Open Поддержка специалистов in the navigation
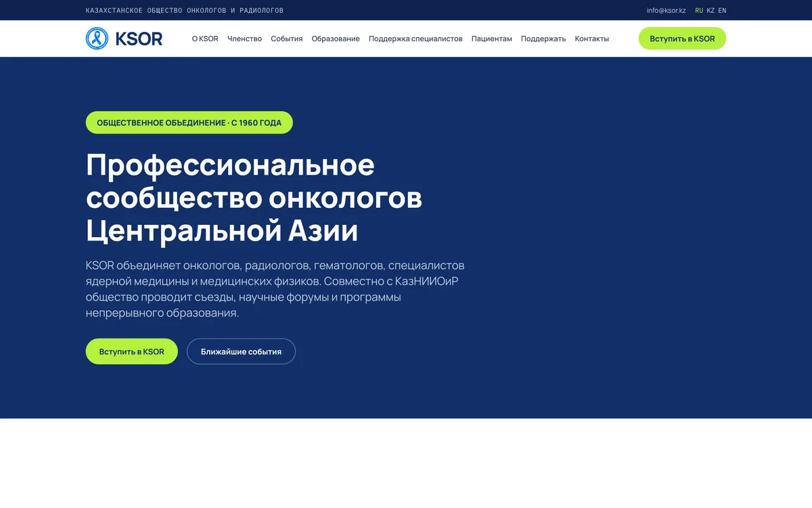 tap(415, 39)
